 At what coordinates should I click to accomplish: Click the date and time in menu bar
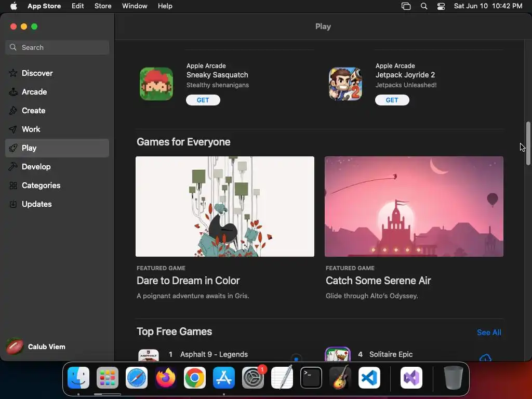click(x=488, y=6)
